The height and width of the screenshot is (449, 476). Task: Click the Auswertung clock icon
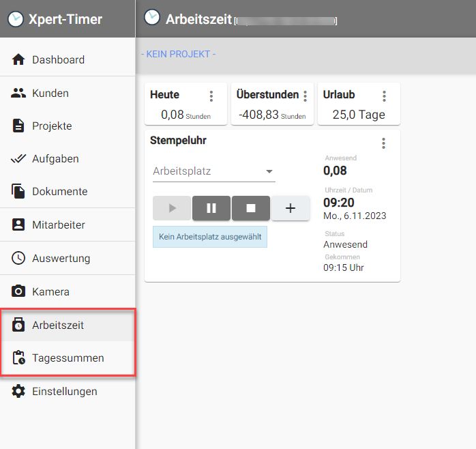point(18,258)
